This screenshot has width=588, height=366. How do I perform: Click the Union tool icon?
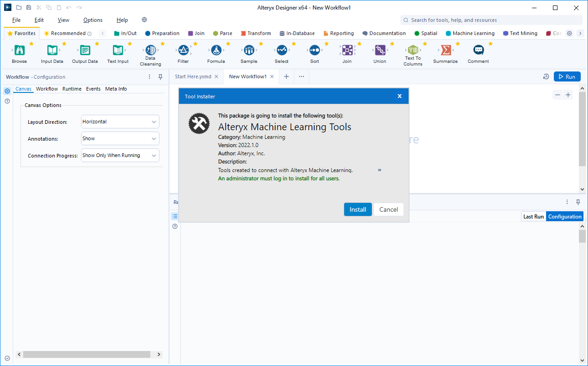(379, 50)
